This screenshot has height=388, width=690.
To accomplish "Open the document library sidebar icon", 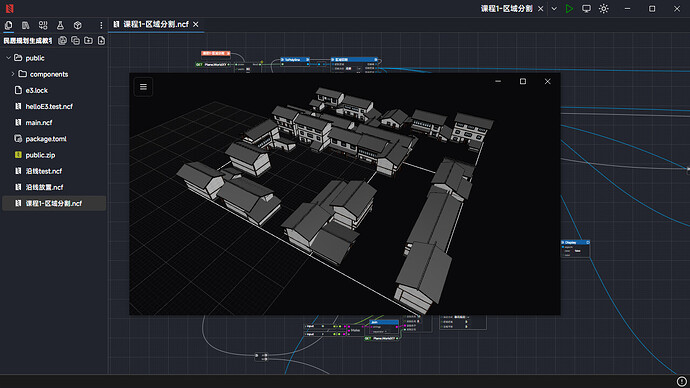I will click(x=26, y=25).
